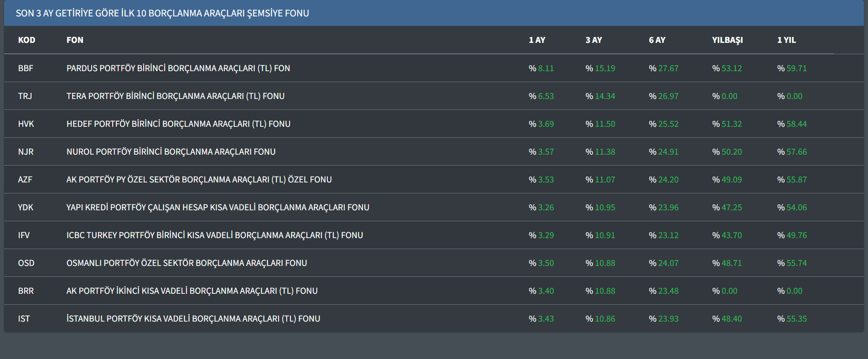Open Osmanlı Portföy Özel Sektör fund

186,263
